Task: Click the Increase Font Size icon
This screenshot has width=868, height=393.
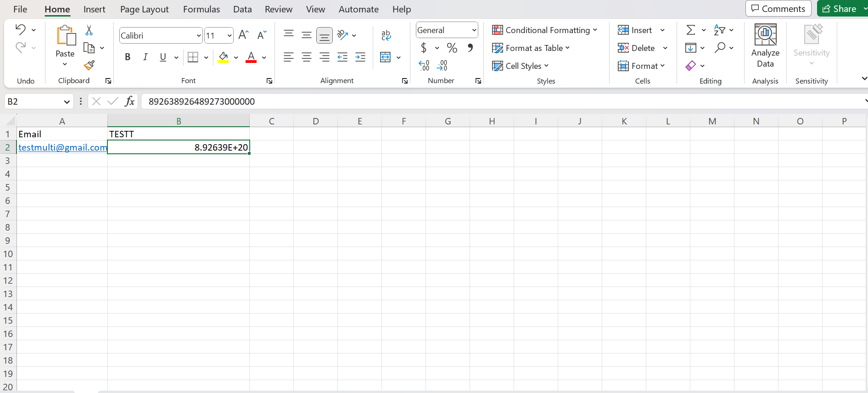Action: pyautogui.click(x=244, y=35)
